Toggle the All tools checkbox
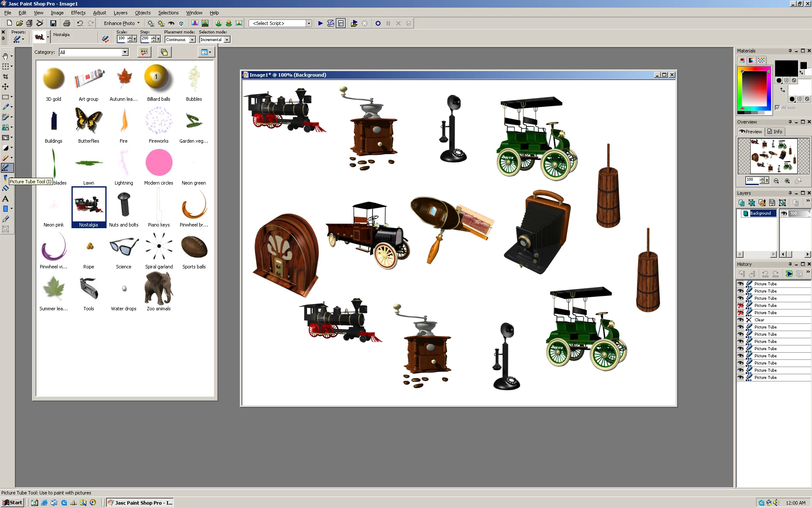This screenshot has width=812, height=508. (x=777, y=108)
